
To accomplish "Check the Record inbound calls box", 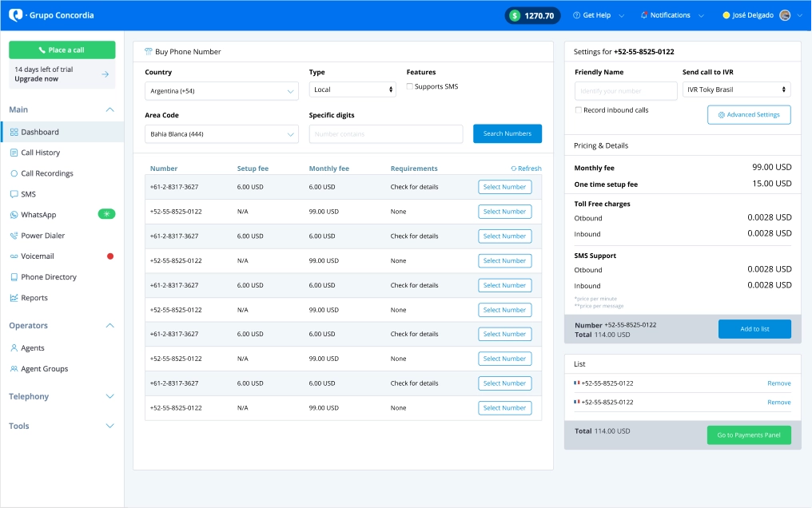I will coord(579,110).
